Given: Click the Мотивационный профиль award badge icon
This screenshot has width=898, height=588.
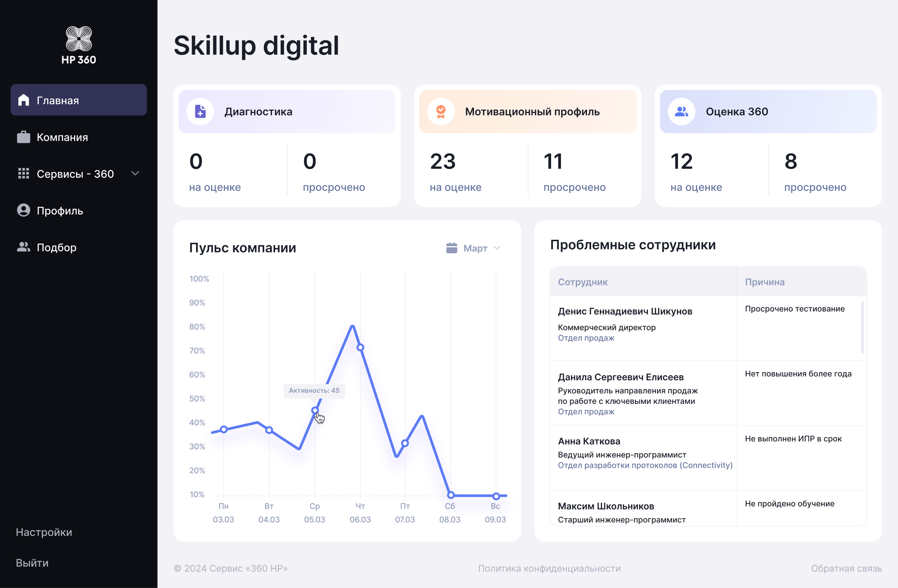Looking at the screenshot, I should 441,111.
